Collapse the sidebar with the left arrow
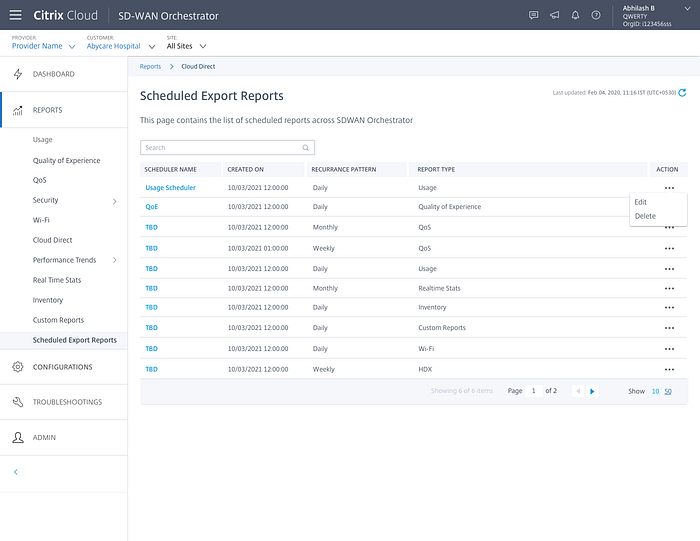Screen dimensions: 700x541 [x=16, y=472]
